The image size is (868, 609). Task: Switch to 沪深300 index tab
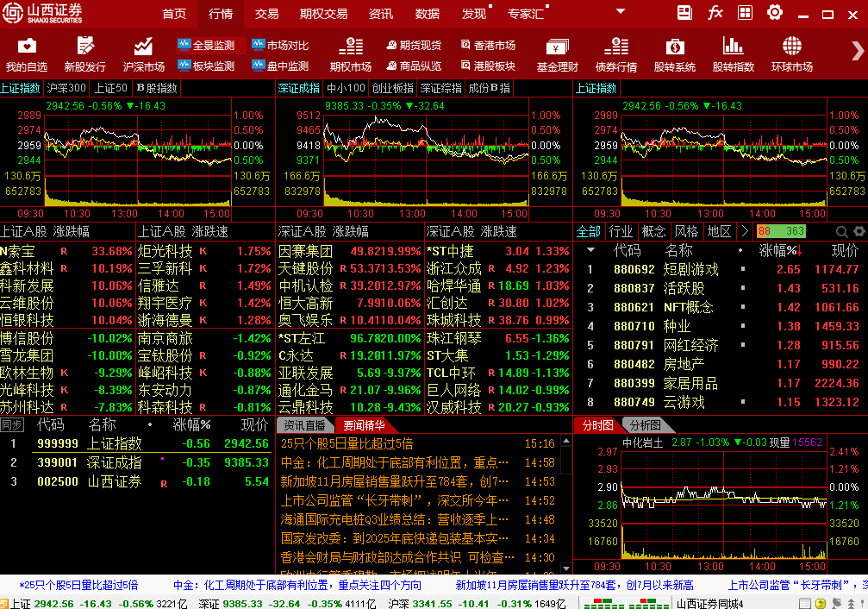(66, 88)
